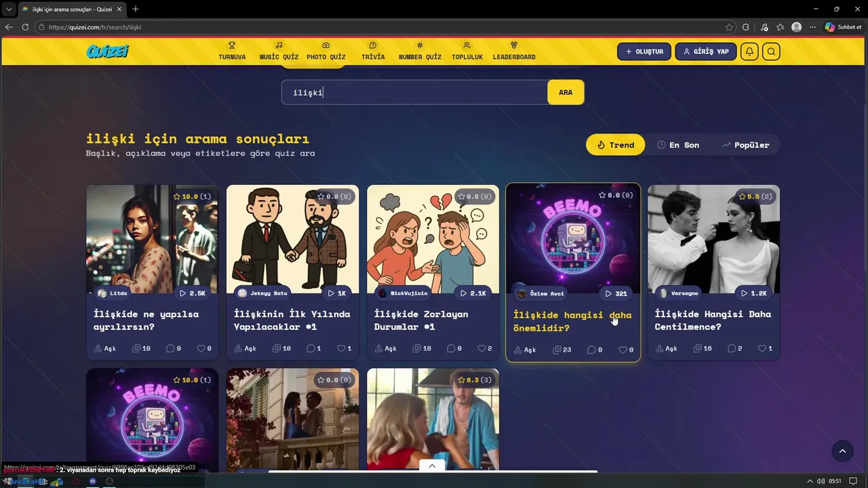This screenshot has height=488, width=868.
Task: Click the scroll-to-top arrow button
Action: tap(842, 451)
